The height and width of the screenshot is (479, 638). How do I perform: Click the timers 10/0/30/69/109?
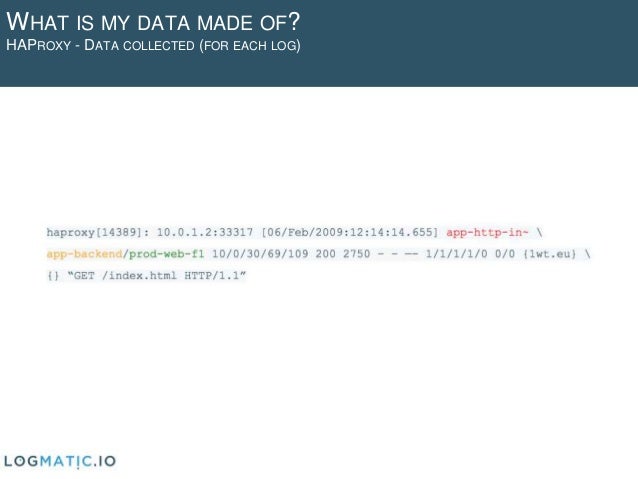pyautogui.click(x=260, y=254)
